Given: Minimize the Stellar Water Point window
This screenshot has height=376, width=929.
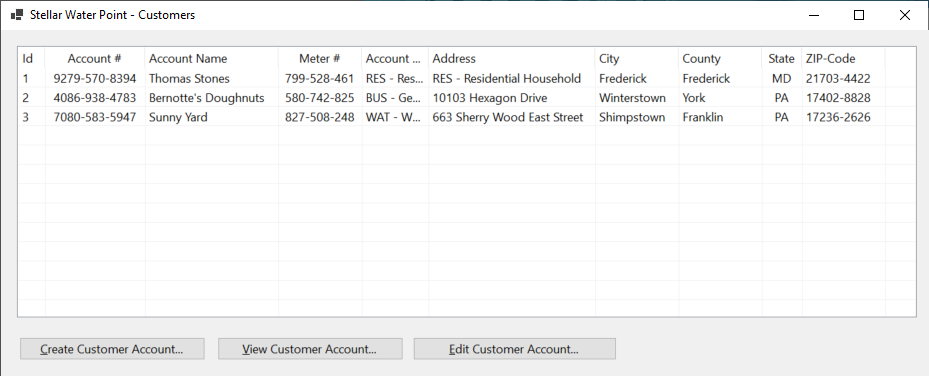Looking at the screenshot, I should click(x=813, y=15).
